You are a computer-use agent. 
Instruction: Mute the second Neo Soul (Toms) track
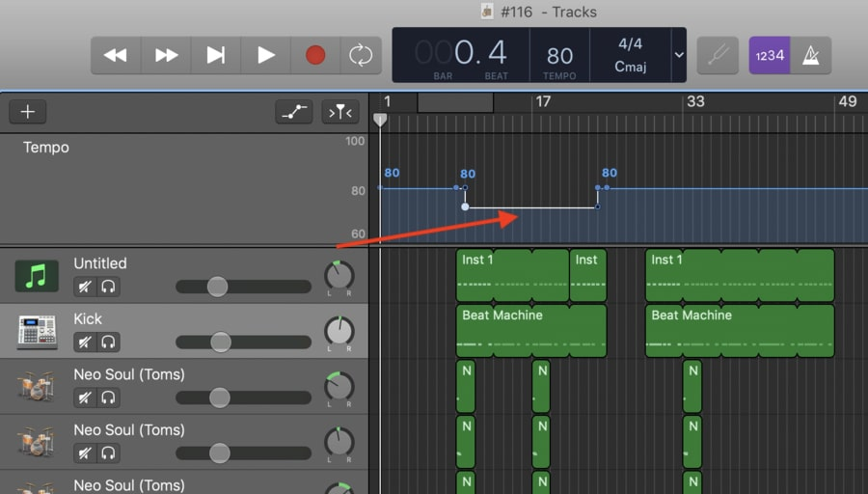click(x=85, y=453)
